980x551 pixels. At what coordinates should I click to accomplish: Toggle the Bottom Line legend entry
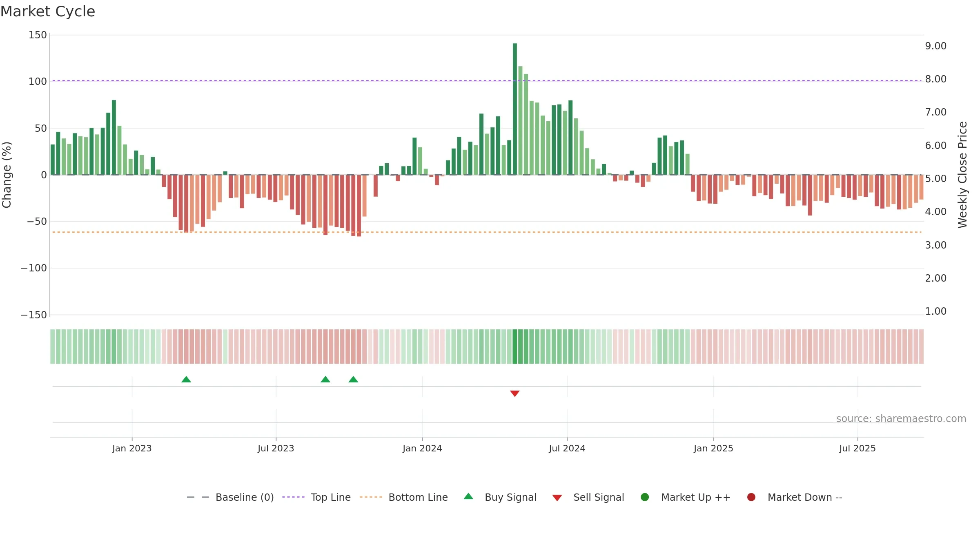[404, 497]
